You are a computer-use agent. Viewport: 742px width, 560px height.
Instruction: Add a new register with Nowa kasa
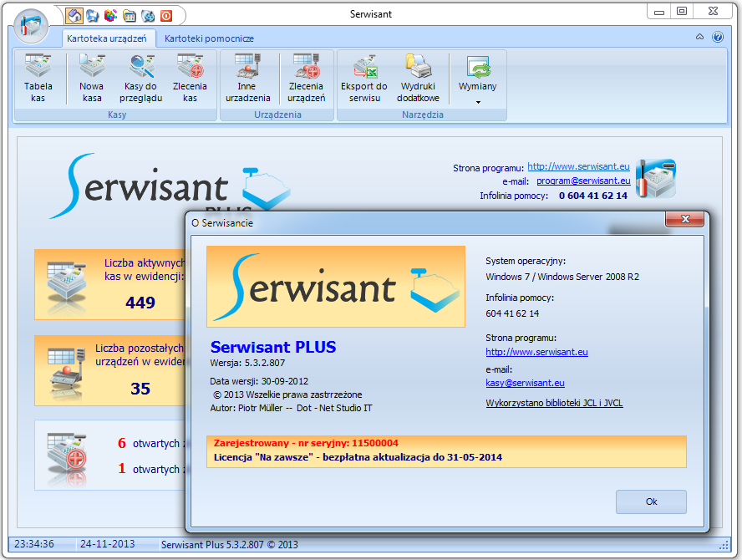coord(91,78)
